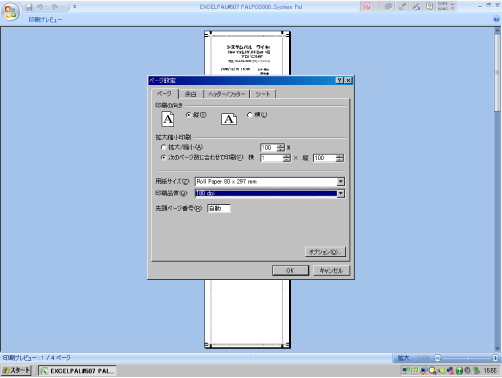Click the zoom slider track midpoint

467,358
